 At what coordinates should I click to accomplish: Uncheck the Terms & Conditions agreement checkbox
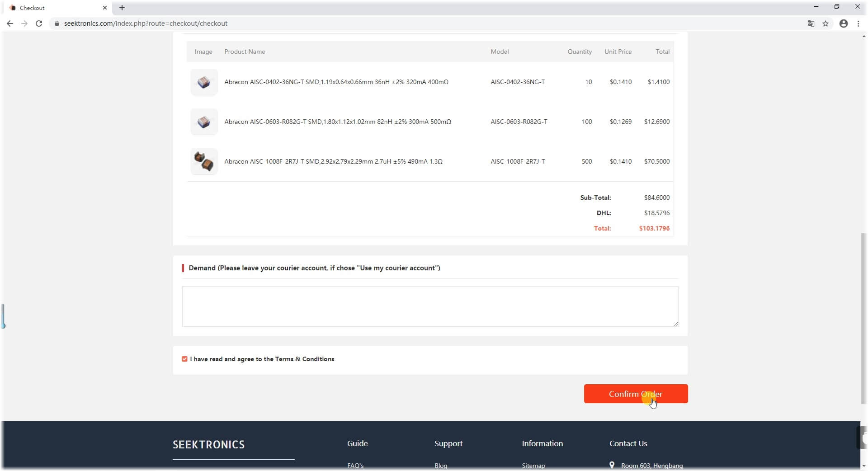tap(184, 359)
